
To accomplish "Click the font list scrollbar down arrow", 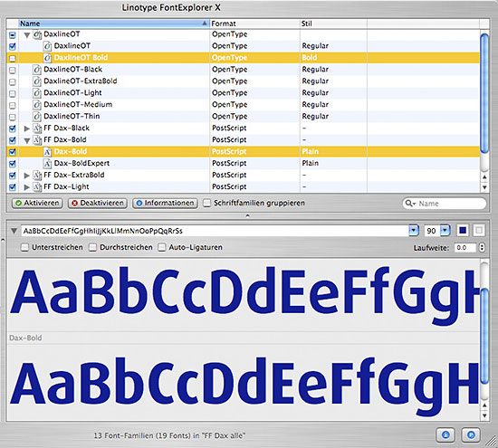I will 484,187.
